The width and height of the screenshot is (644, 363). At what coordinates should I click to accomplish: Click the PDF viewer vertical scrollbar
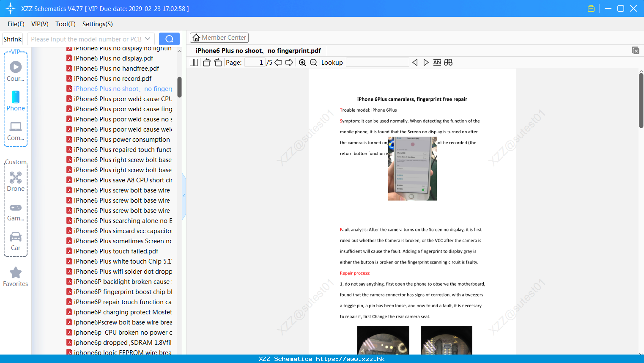pos(641,100)
